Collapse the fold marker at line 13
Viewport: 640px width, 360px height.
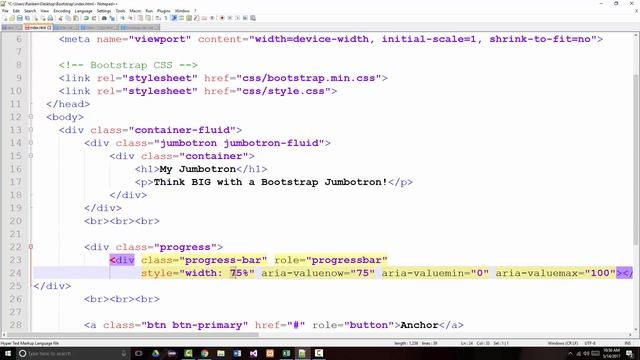[31, 130]
